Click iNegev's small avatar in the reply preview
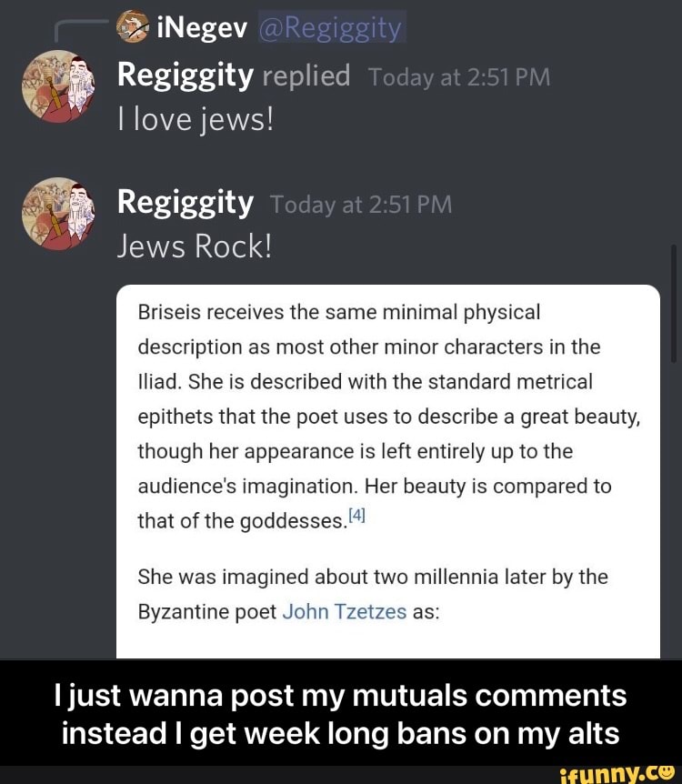Image resolution: width=682 pixels, height=784 pixels. tap(134, 29)
